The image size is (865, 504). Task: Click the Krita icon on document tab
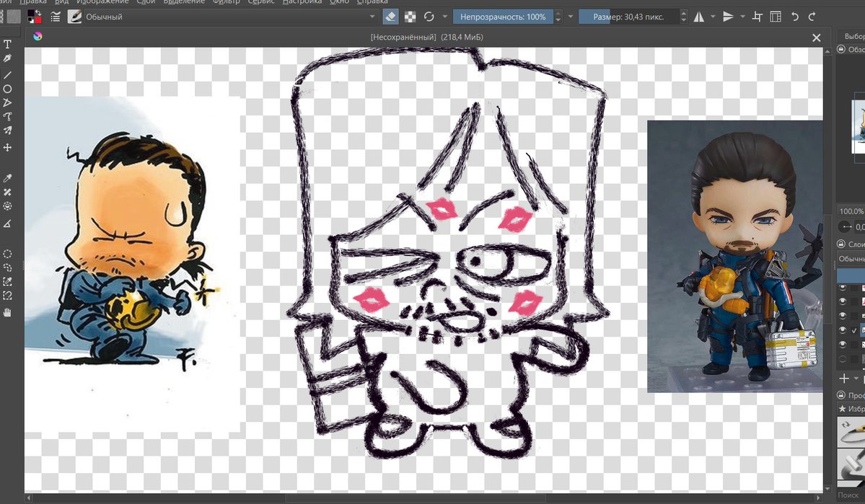coord(38,36)
